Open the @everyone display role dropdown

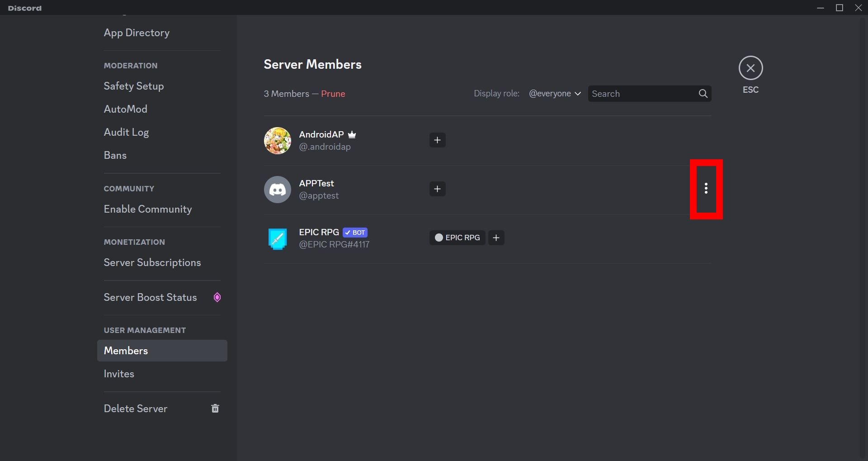coord(555,93)
